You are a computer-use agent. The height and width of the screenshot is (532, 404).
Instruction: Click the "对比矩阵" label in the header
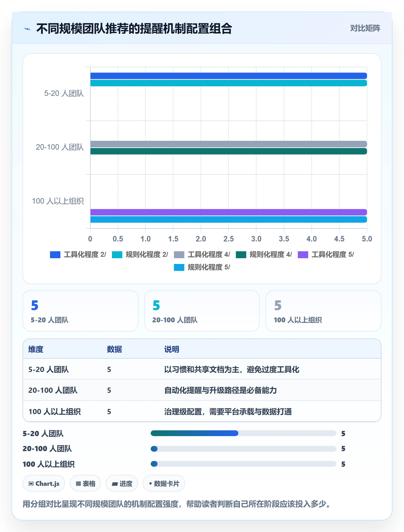(365, 28)
